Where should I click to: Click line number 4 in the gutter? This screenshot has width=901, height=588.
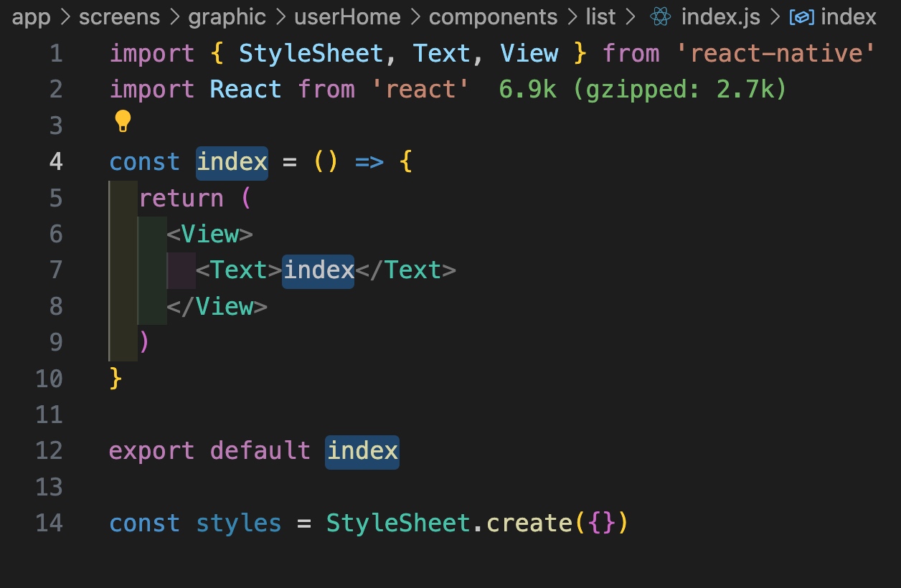tap(56, 162)
